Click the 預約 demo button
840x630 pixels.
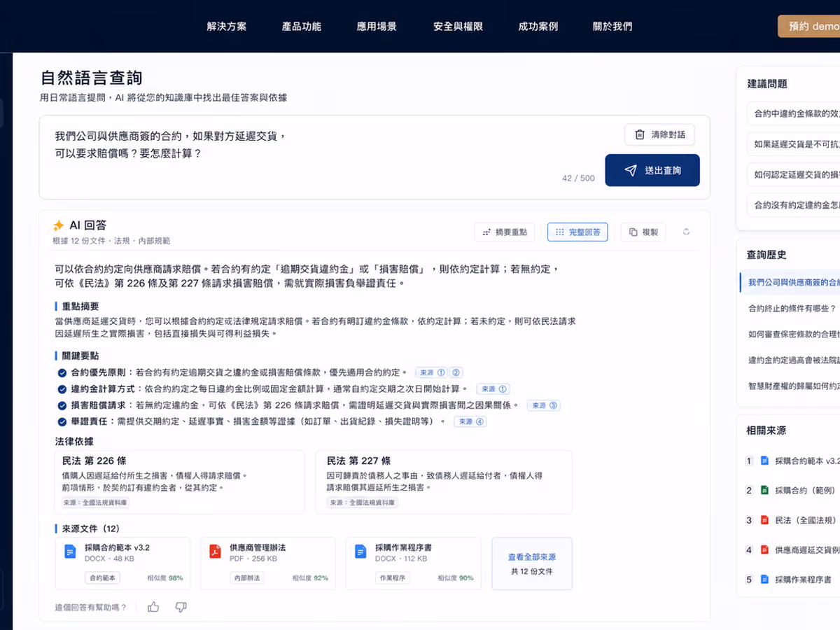coord(809,27)
